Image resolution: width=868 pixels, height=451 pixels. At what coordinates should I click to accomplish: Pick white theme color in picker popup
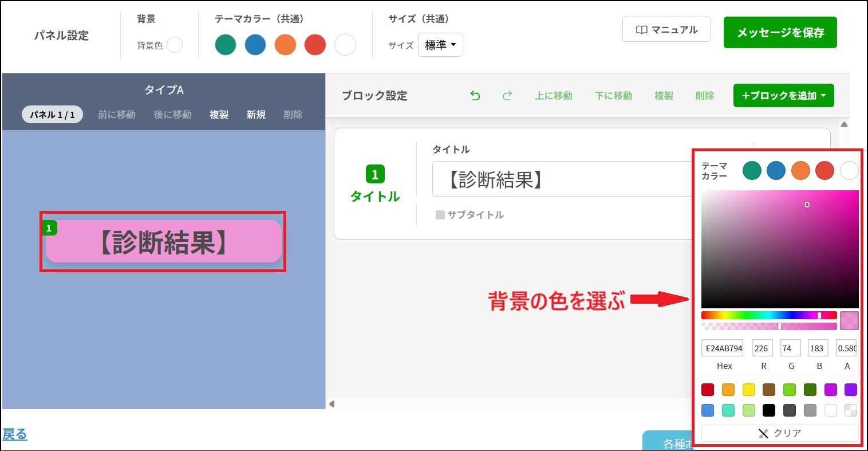[x=849, y=170]
